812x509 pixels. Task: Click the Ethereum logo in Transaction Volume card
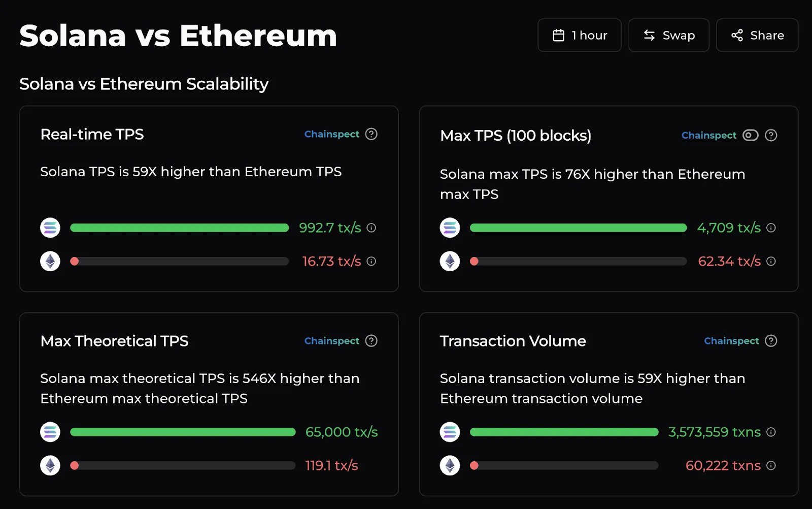[x=450, y=465]
